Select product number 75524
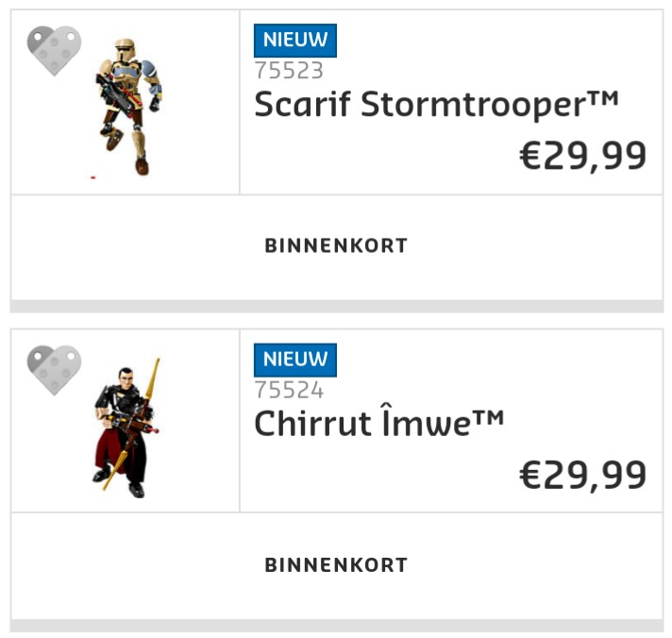 click(289, 390)
